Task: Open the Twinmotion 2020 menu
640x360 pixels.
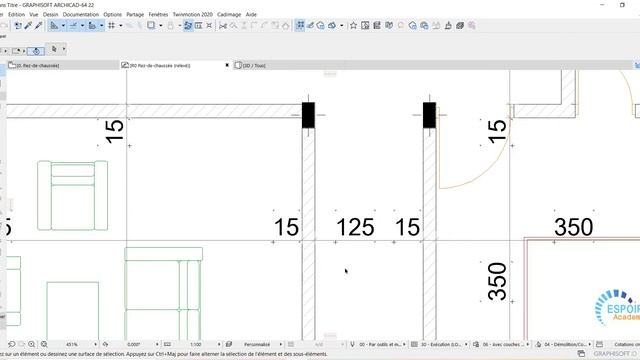Action: (193, 14)
